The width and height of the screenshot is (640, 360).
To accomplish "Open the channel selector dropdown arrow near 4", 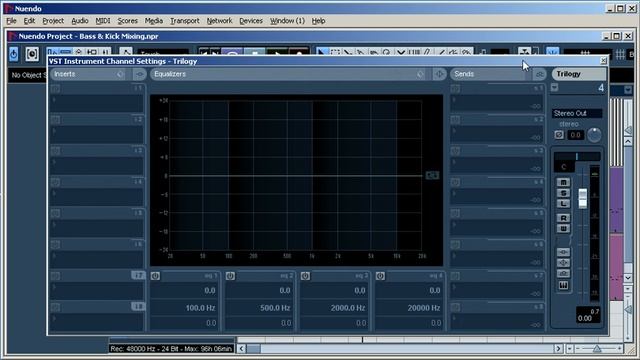I will [554, 88].
